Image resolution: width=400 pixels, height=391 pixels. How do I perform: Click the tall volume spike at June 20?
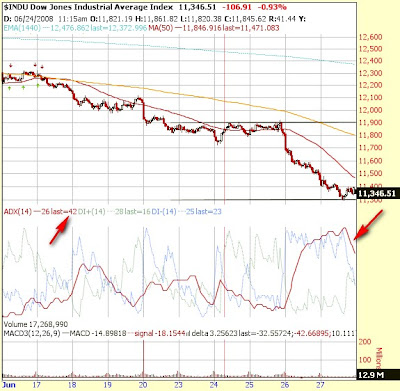click(144, 358)
